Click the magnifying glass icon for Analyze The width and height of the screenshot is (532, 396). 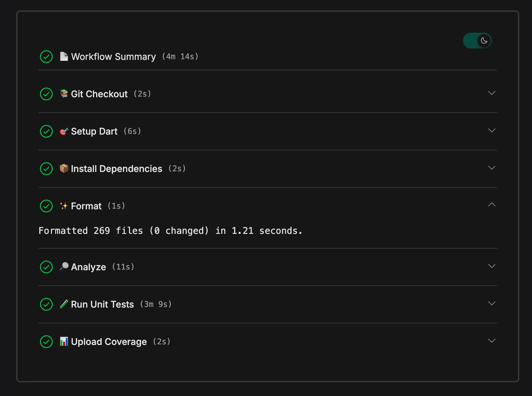[x=64, y=267]
